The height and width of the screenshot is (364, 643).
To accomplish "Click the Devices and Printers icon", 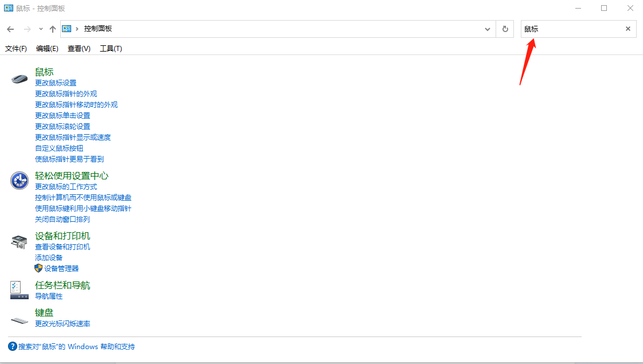I will [20, 242].
